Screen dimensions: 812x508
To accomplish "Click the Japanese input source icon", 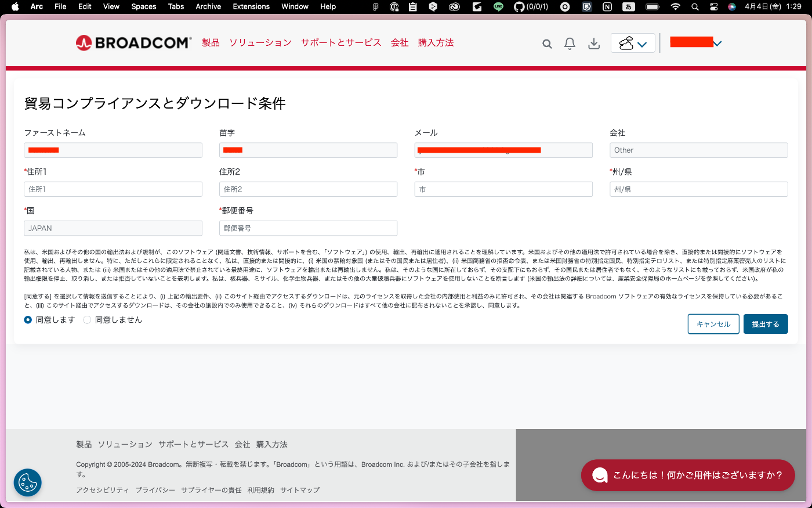I will (x=628, y=6).
